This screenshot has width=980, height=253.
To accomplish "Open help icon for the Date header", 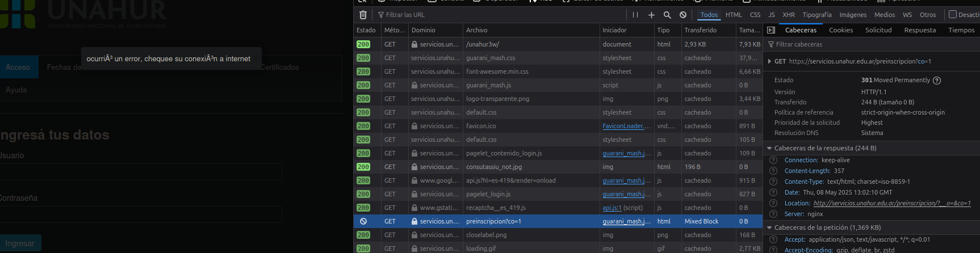I will tap(773, 192).
